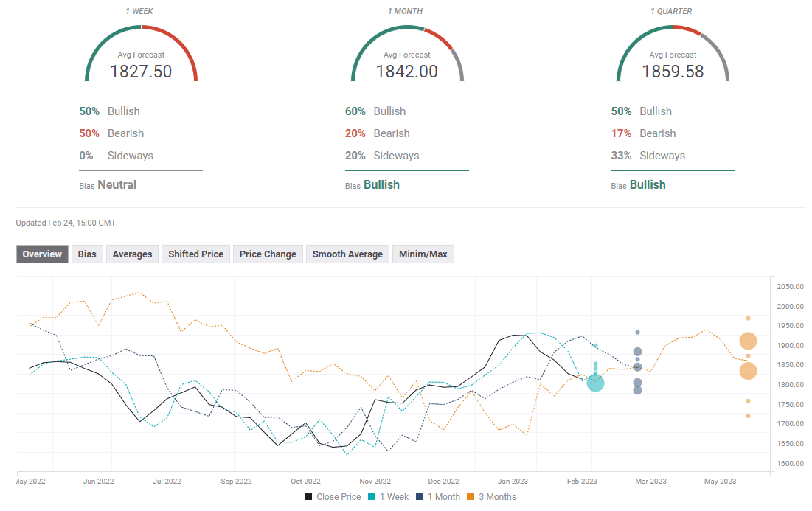Toggle the 1 Month legend series
Screen dimensions: 812x511
(x=440, y=497)
